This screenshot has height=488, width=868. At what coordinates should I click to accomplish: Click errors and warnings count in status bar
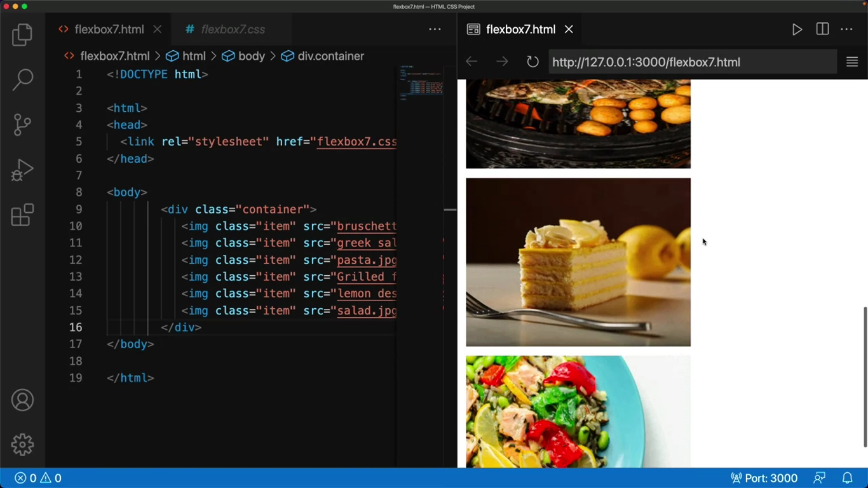pyautogui.click(x=38, y=478)
